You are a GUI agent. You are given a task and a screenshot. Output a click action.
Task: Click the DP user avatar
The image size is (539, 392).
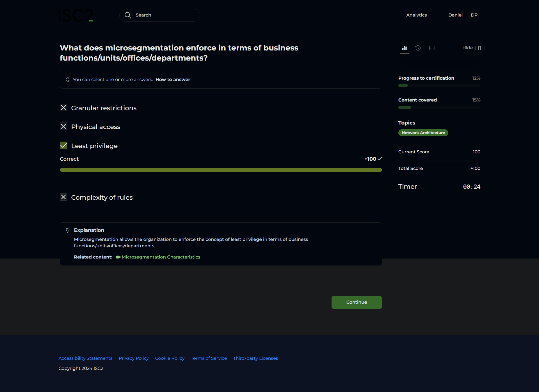pyautogui.click(x=474, y=15)
